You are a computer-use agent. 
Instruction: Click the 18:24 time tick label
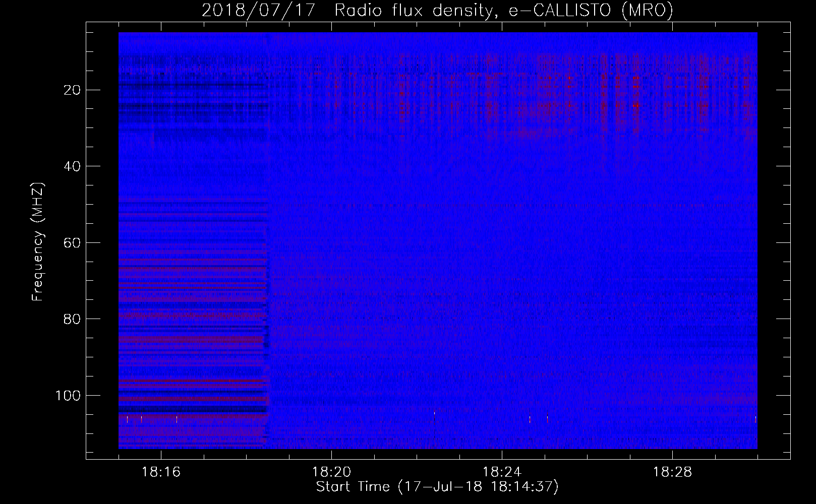(502, 472)
